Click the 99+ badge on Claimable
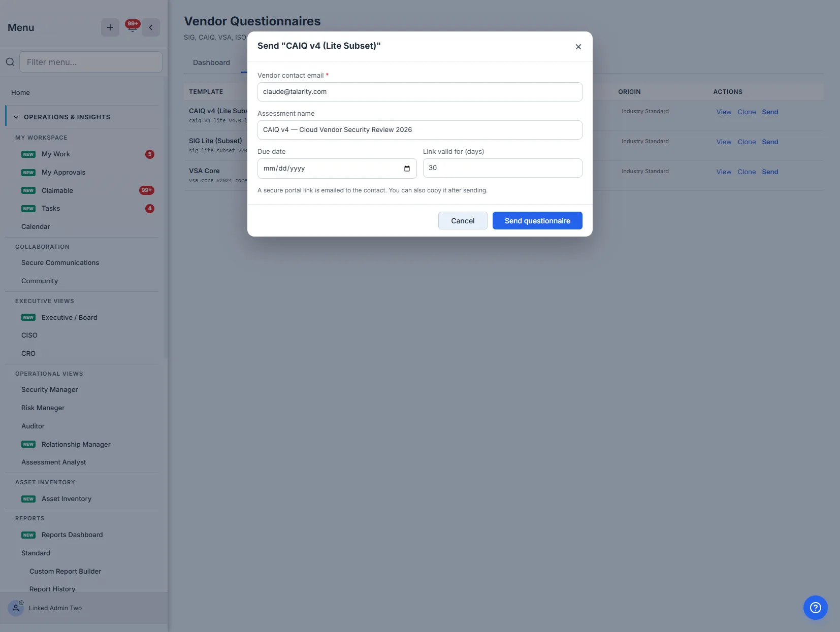840x632 pixels. [147, 190]
